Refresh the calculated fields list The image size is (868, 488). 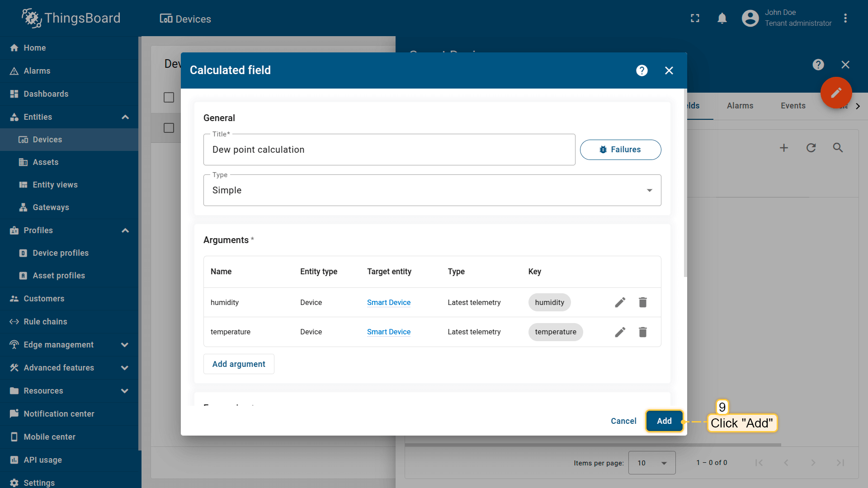811,148
